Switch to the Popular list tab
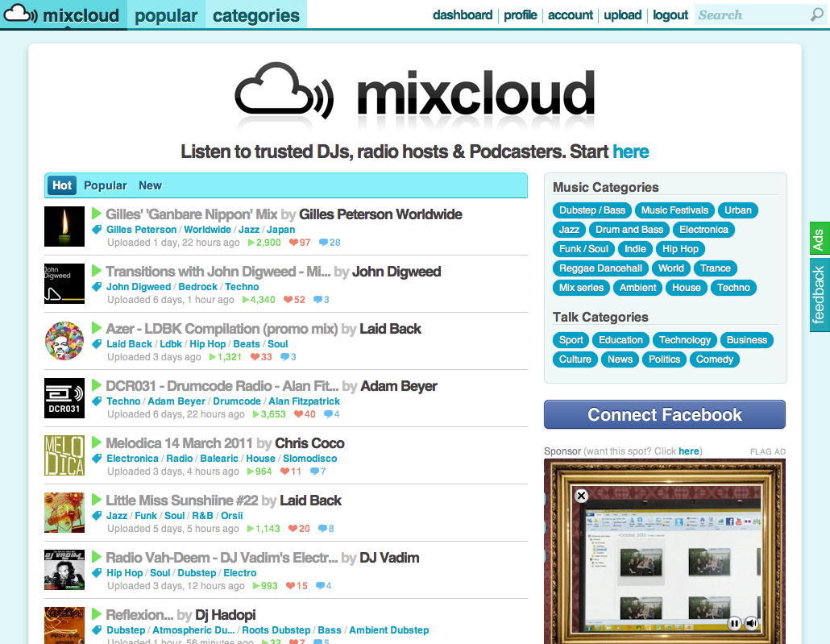 tap(106, 185)
